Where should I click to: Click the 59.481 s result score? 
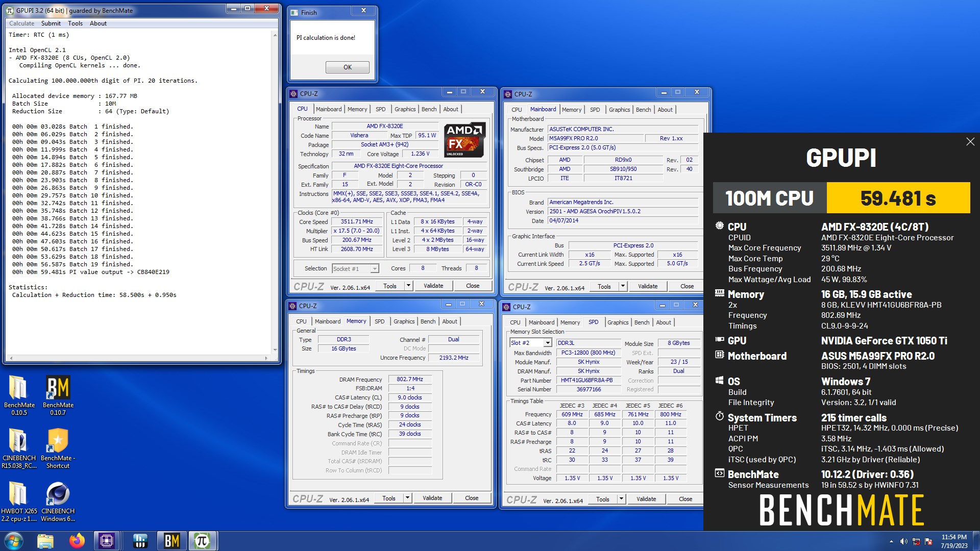coord(898,198)
